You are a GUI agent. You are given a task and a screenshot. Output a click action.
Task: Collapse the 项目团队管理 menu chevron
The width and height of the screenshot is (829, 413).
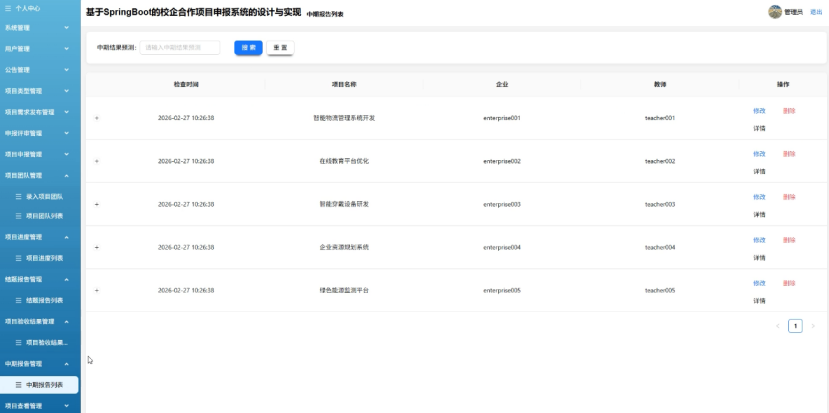(x=67, y=176)
